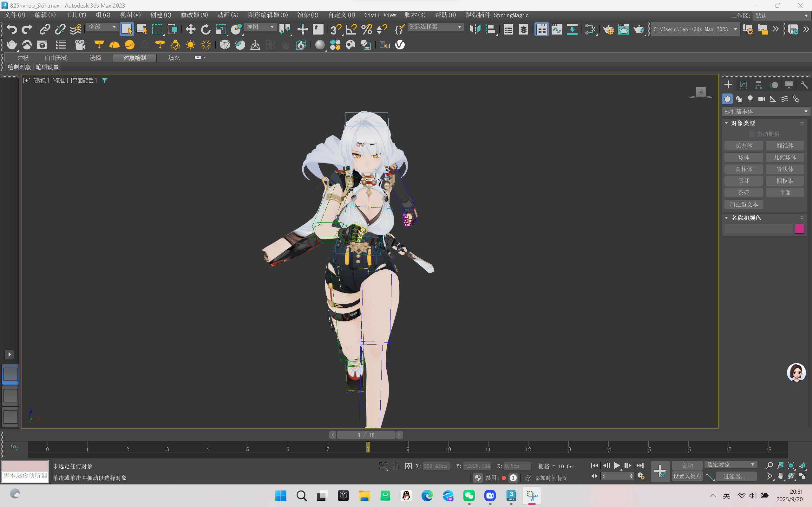Toggle Auto key mode (自动)

coord(687,465)
